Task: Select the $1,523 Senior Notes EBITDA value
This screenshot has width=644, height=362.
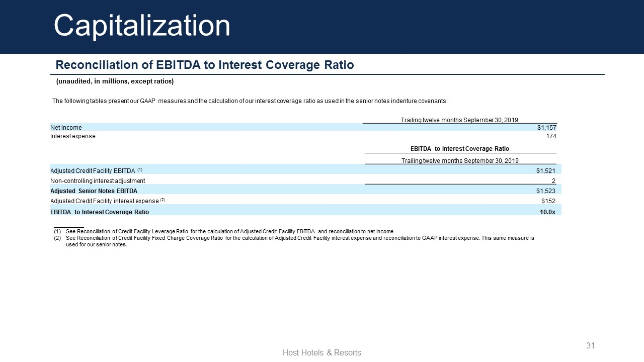Action: coord(546,191)
